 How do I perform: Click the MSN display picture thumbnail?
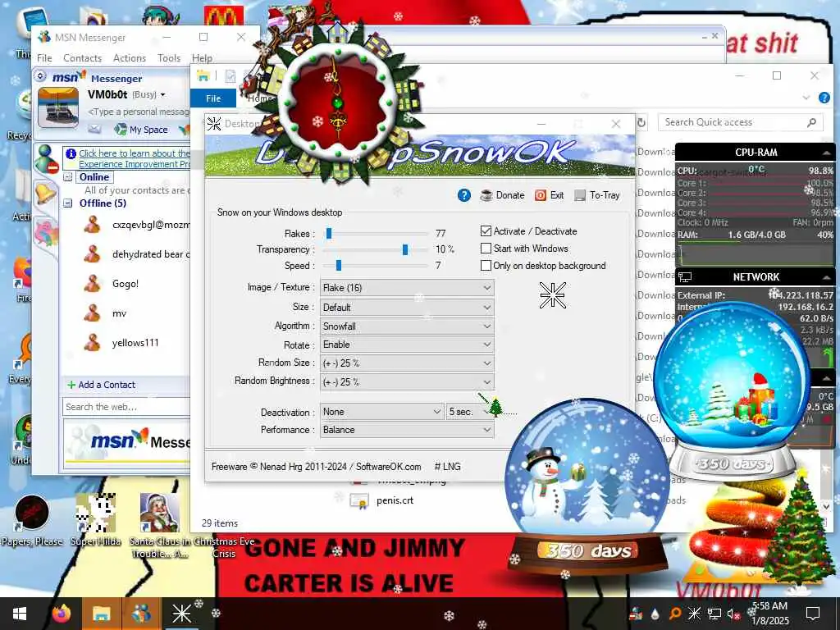pos(58,109)
